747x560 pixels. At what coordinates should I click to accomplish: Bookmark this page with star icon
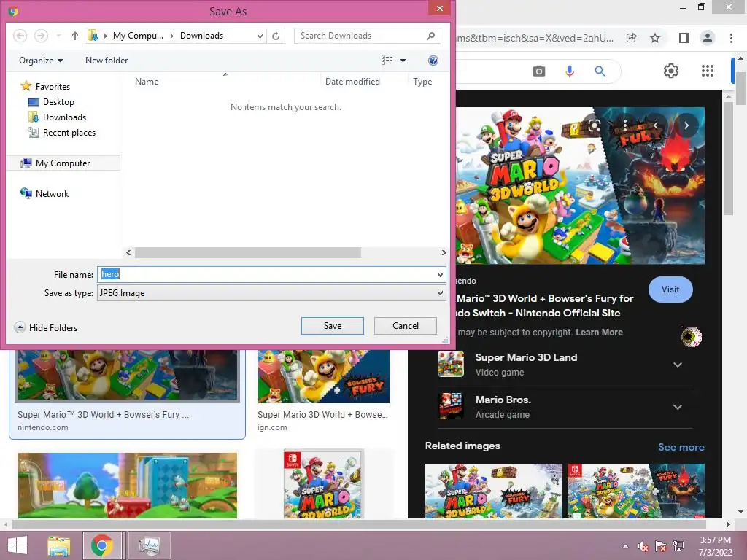click(x=655, y=38)
